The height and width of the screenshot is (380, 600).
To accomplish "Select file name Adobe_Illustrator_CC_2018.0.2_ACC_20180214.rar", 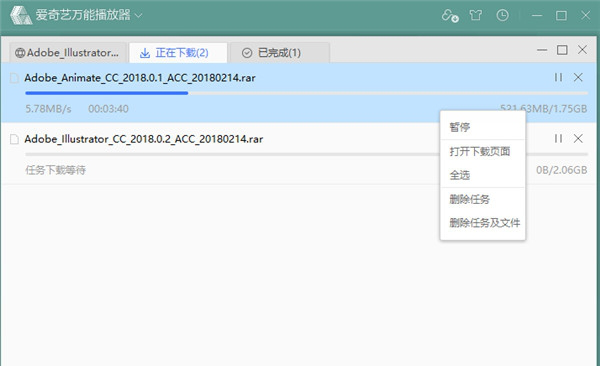I will pos(143,139).
